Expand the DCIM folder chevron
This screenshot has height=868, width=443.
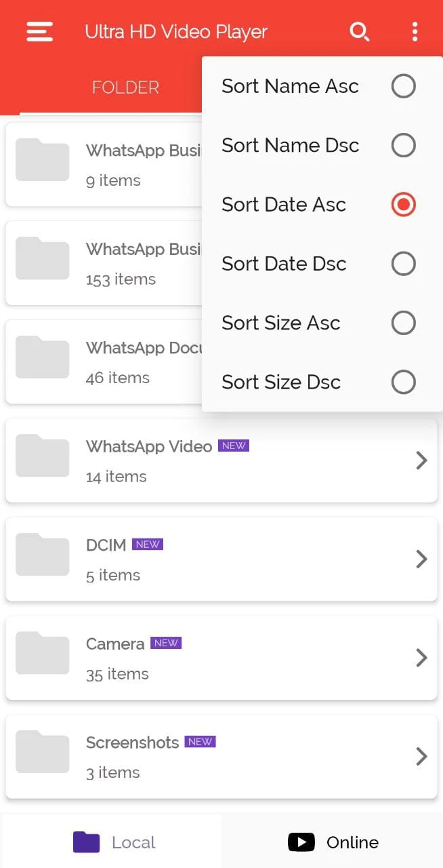[421, 559]
